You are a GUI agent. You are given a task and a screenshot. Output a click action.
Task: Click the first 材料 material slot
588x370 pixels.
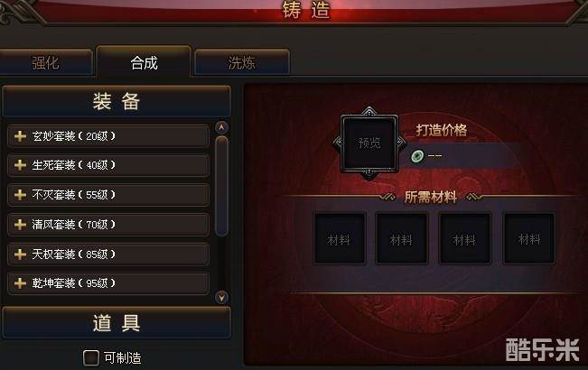point(340,238)
